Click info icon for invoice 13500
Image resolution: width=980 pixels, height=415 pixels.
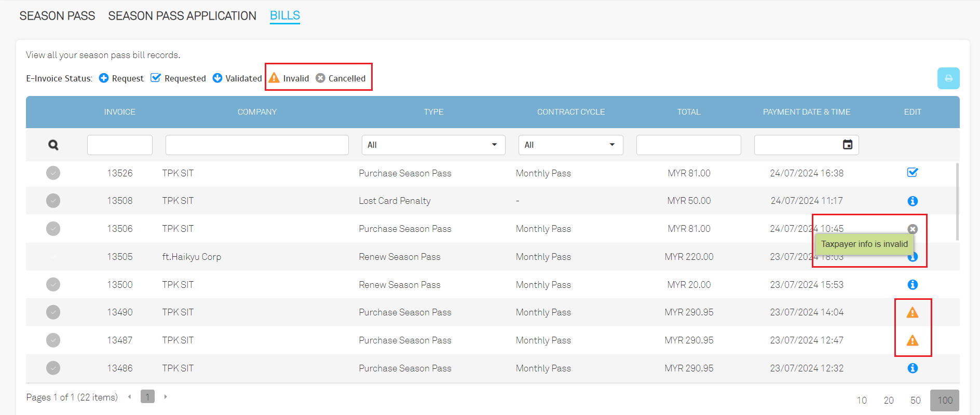coord(912,285)
